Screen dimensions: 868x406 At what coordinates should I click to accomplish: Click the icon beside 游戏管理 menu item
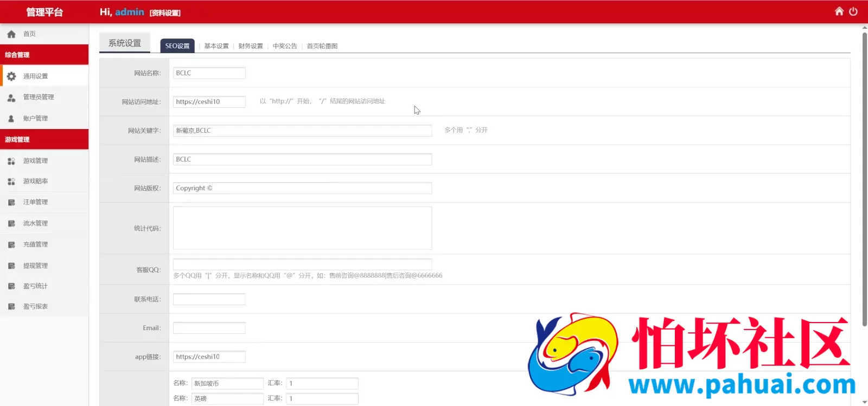11,161
